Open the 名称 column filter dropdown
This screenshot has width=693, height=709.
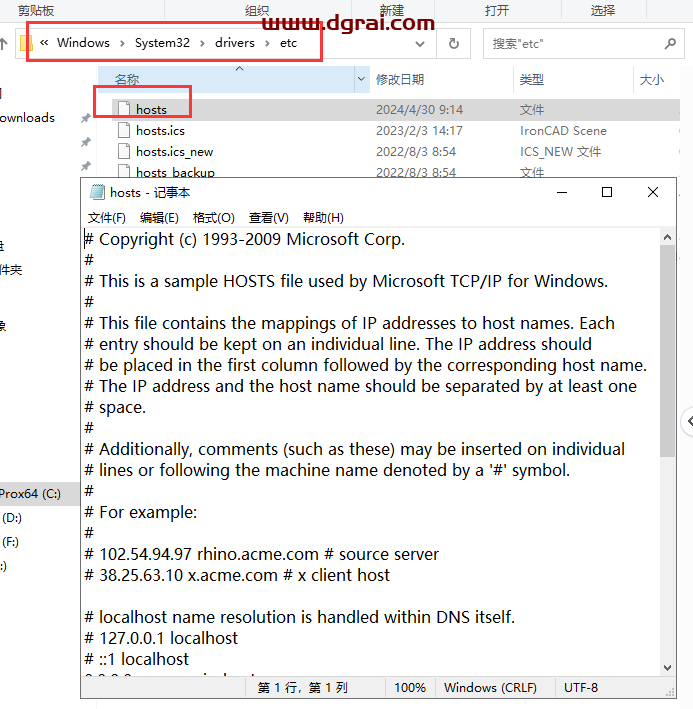[361, 79]
